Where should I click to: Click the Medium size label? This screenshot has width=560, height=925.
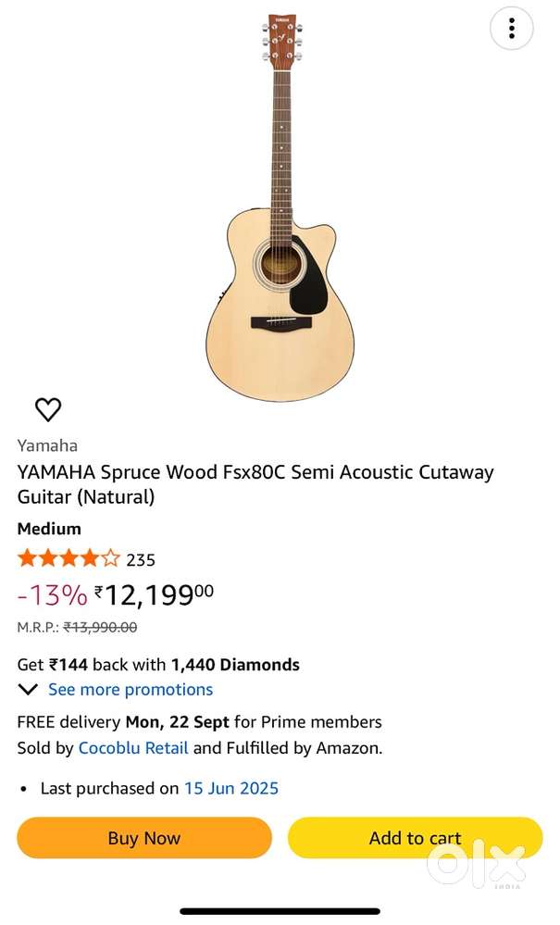pyautogui.click(x=49, y=529)
